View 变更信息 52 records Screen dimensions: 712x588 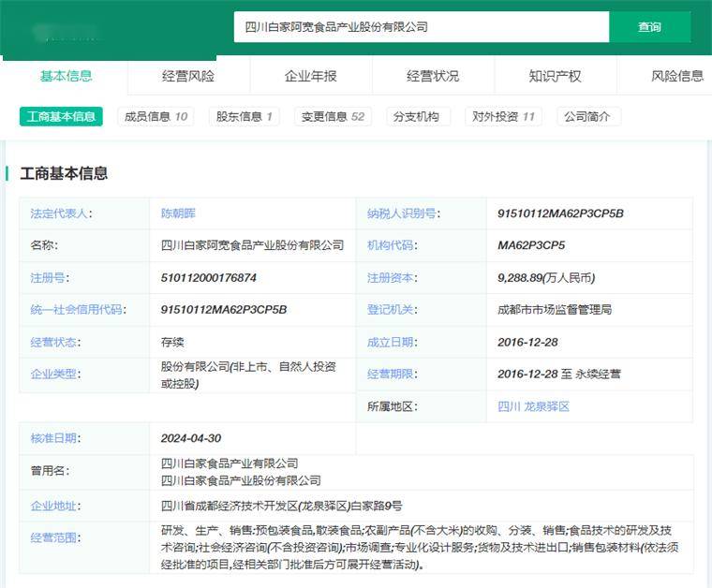pos(333,117)
